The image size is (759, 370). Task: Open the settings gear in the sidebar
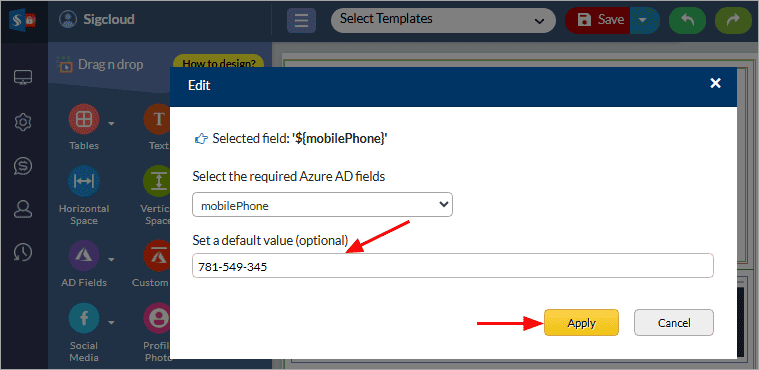coord(23,123)
